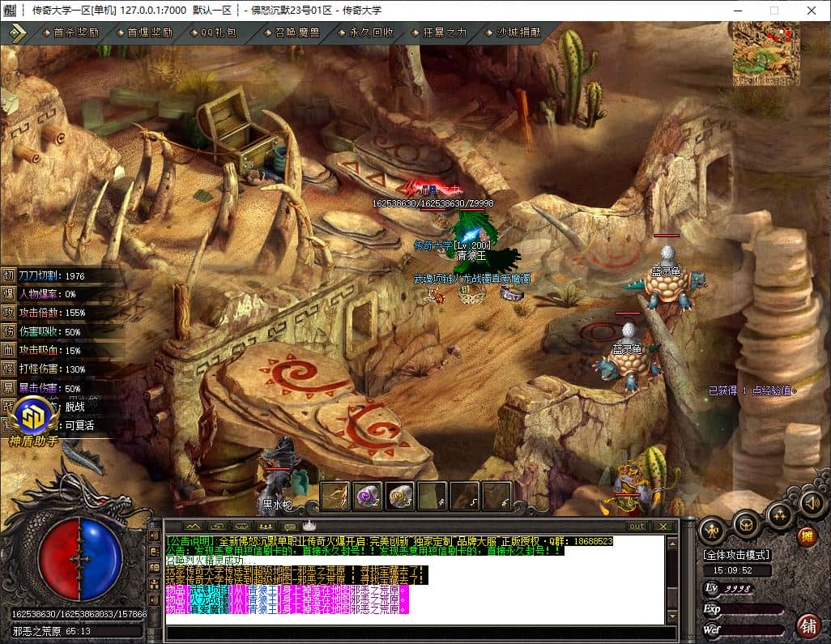Toggle third chat filter side button

point(155,568)
